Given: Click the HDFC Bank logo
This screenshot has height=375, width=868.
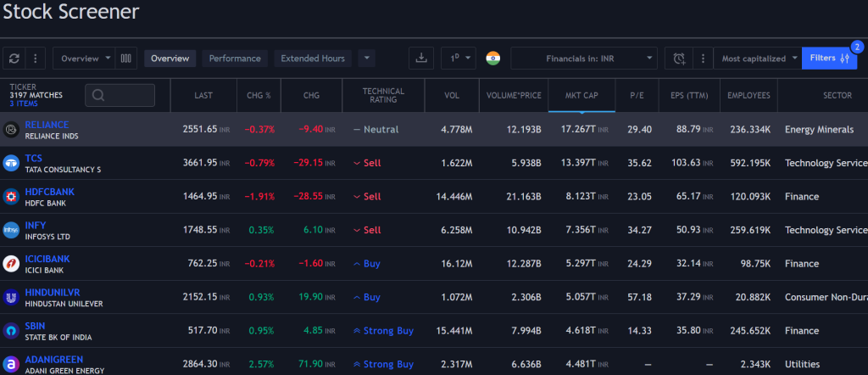Looking at the screenshot, I should (11, 197).
